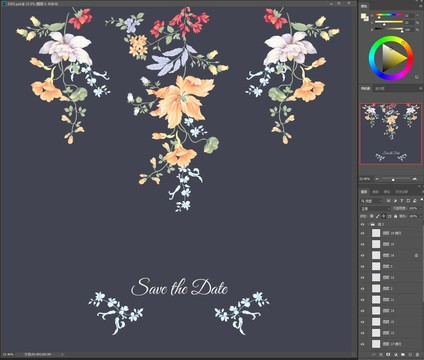Select layer 图层 17 拷贝 by its name
Viewport: 424px width, 360px height.
pos(392,344)
